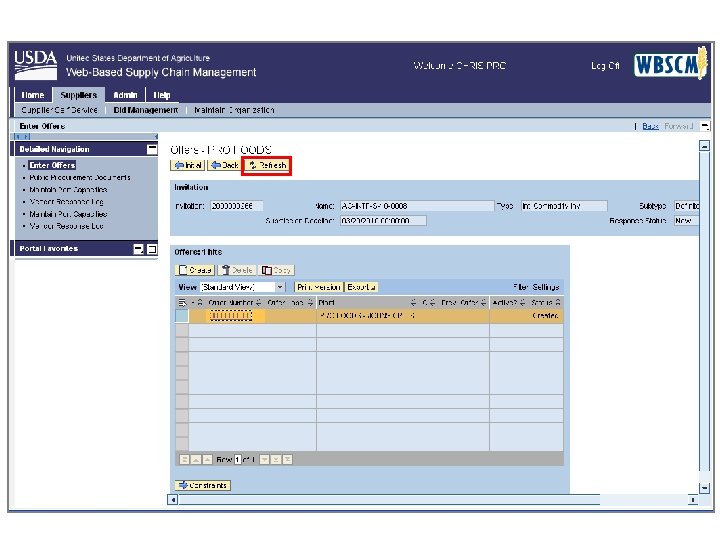Select the second empty row selector
Screen dimensions: 720x540
(182, 344)
